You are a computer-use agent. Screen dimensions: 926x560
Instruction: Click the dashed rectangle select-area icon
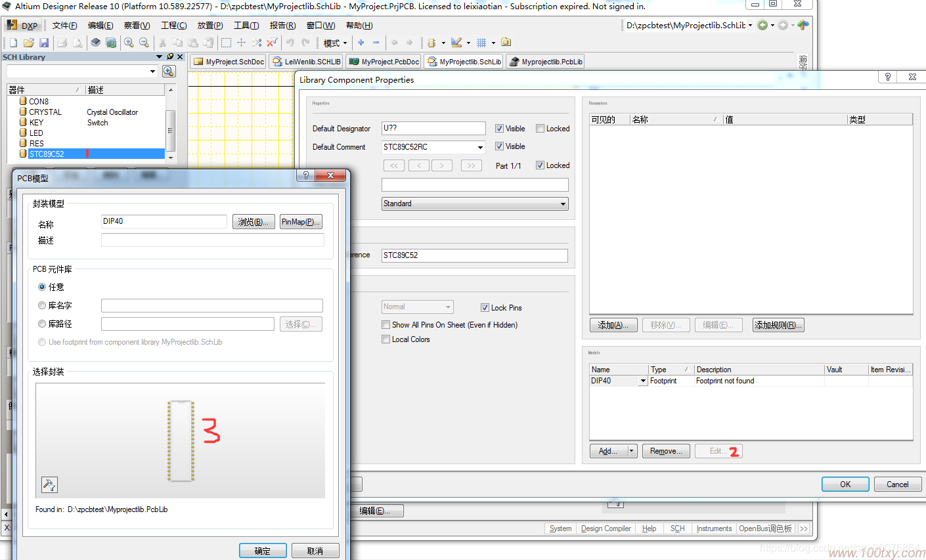(226, 43)
